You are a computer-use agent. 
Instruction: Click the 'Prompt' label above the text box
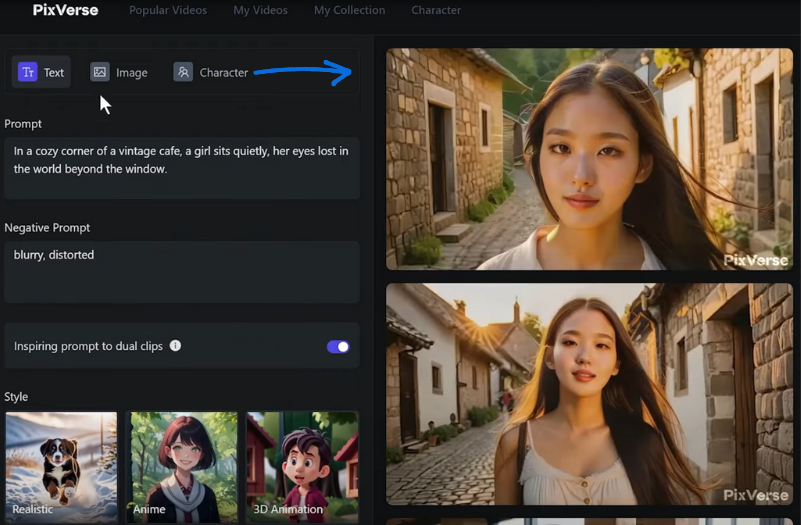click(23, 124)
